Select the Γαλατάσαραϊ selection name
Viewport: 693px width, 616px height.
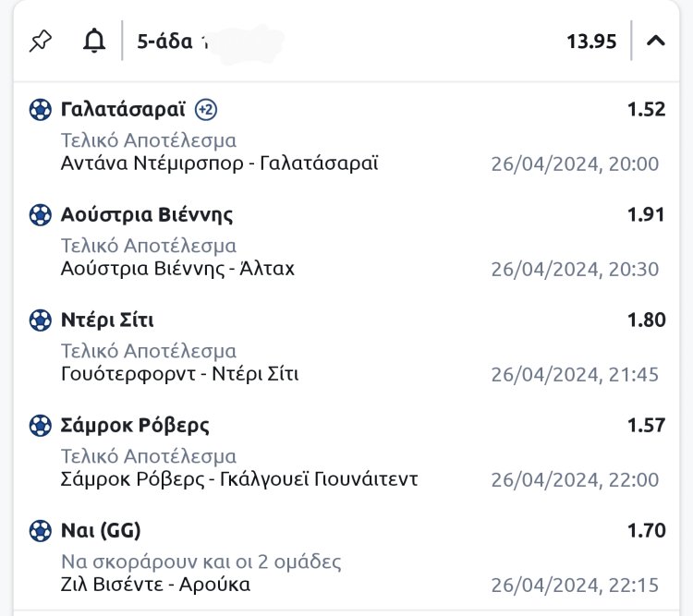pyautogui.click(x=123, y=110)
